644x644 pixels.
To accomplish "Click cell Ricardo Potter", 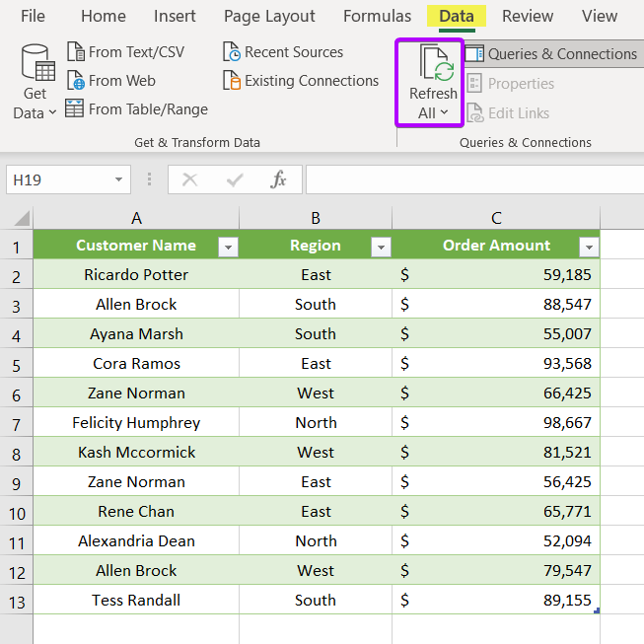I will coord(136,274).
